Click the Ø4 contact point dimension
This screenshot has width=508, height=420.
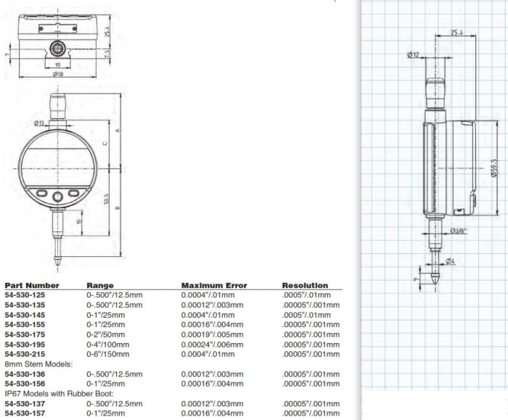coord(450,260)
